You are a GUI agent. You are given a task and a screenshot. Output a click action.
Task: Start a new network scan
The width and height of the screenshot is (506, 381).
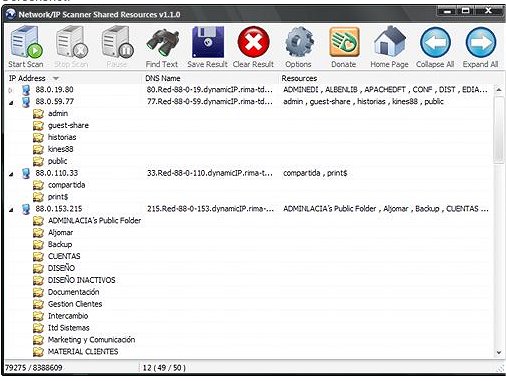tap(26, 47)
